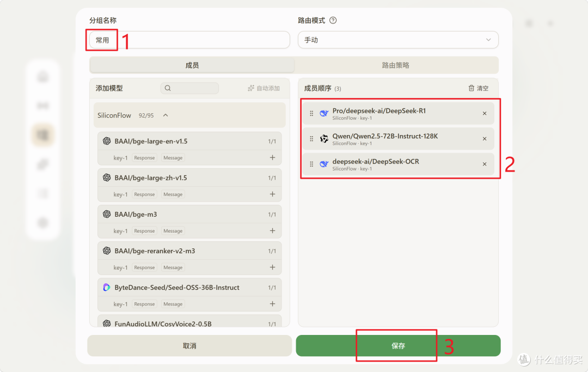
Task: Click the ByteDance Seed-OSS-36B-Instruct logo
Action: 107,287
